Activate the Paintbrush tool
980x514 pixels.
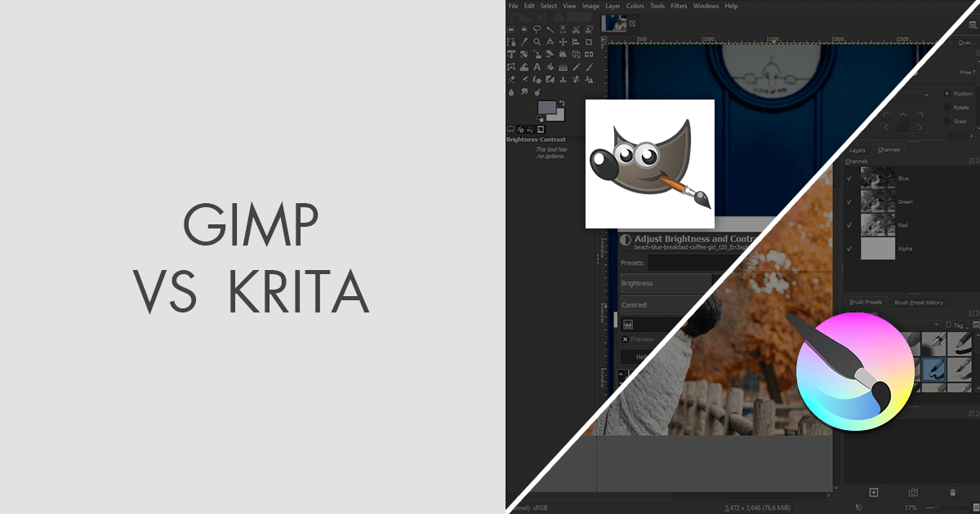coord(589,67)
